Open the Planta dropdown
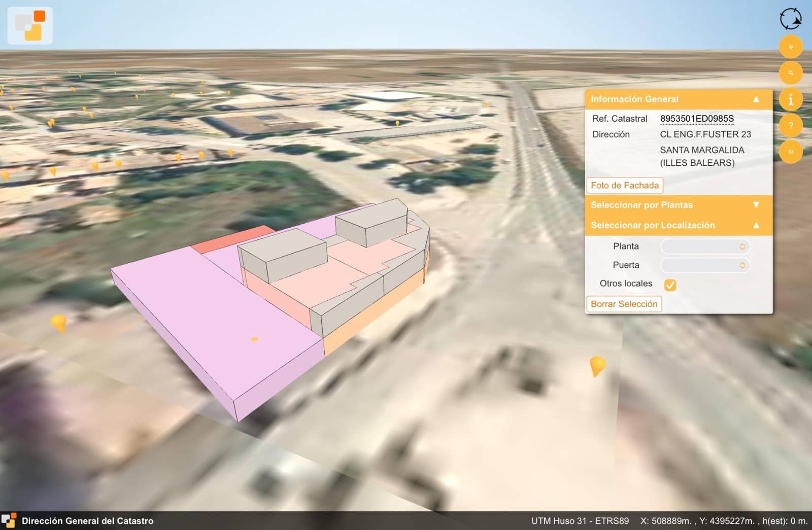Viewport: 812px width, 530px height. click(x=704, y=246)
